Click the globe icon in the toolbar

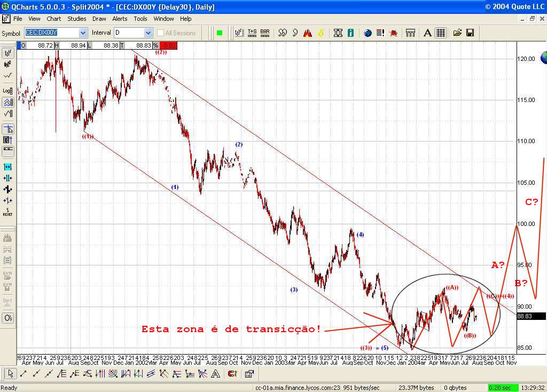367,33
